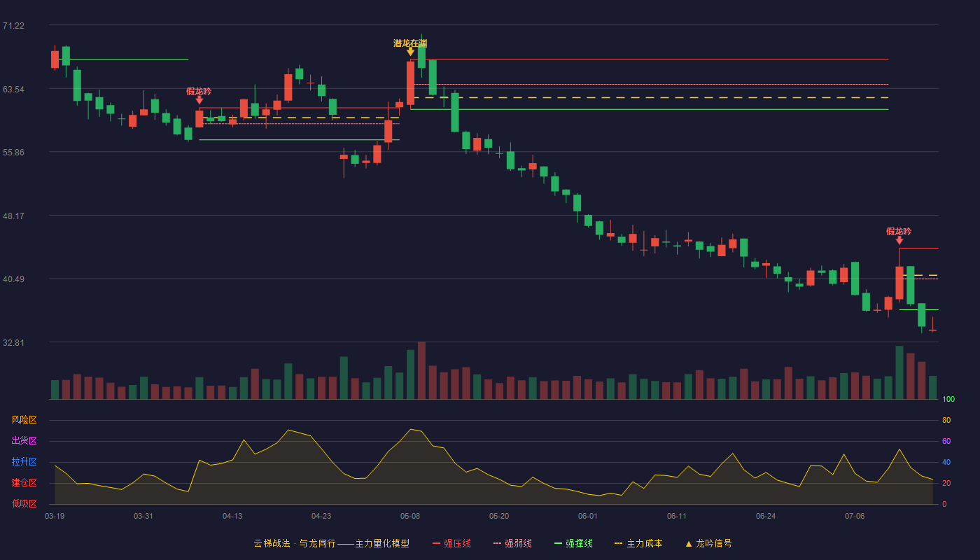Click the tallest red volume bar

[421, 370]
